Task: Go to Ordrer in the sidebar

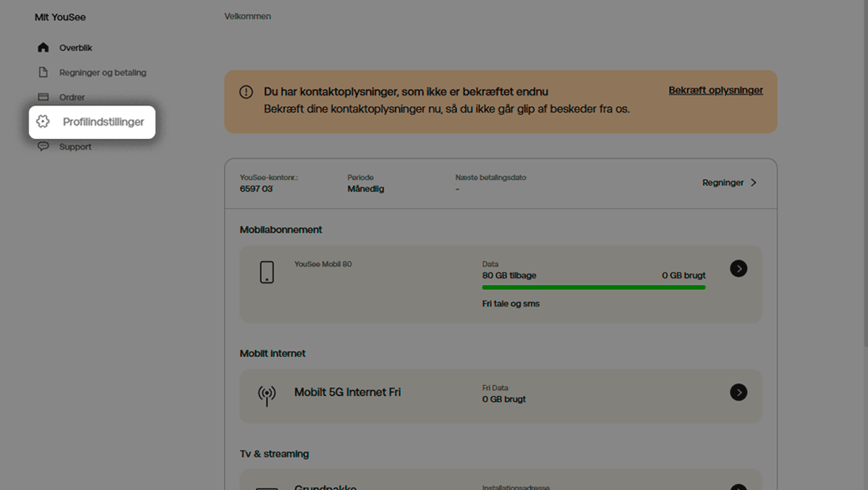Action: [x=72, y=98]
